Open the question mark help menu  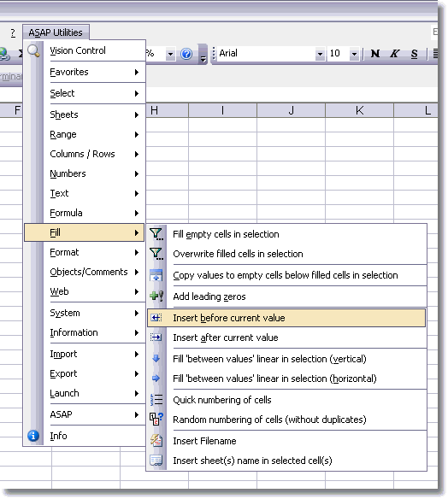pos(13,32)
